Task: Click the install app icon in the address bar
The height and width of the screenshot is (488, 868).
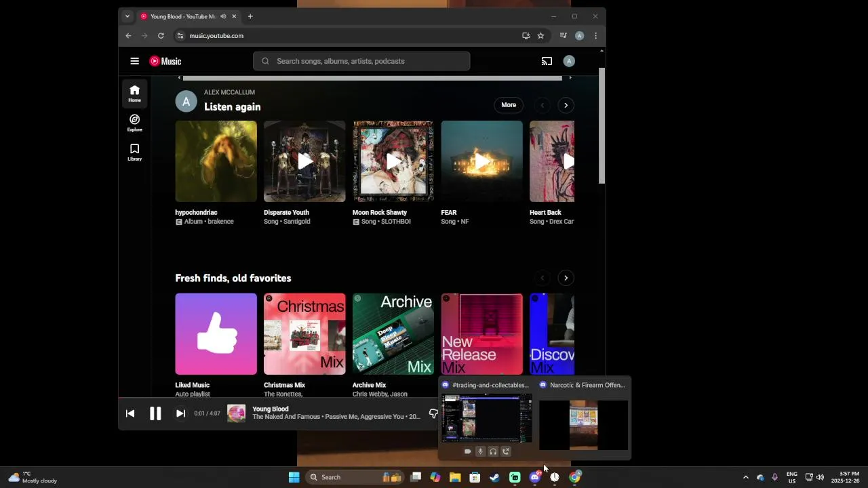Action: pos(526,36)
